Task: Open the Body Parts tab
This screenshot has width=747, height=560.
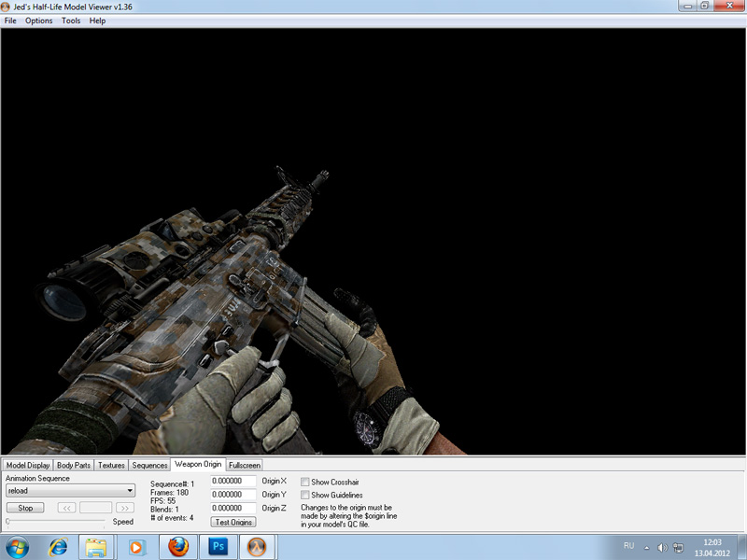Action: 74,465
